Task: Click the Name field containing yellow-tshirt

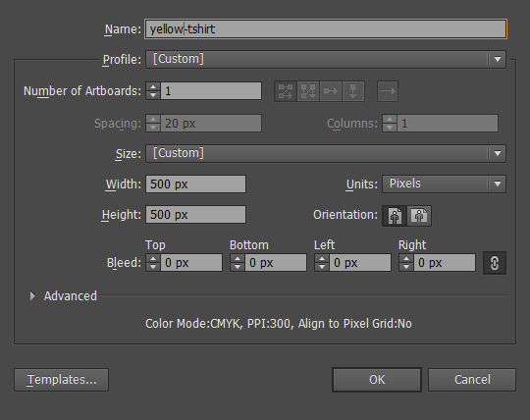Action: [326, 29]
